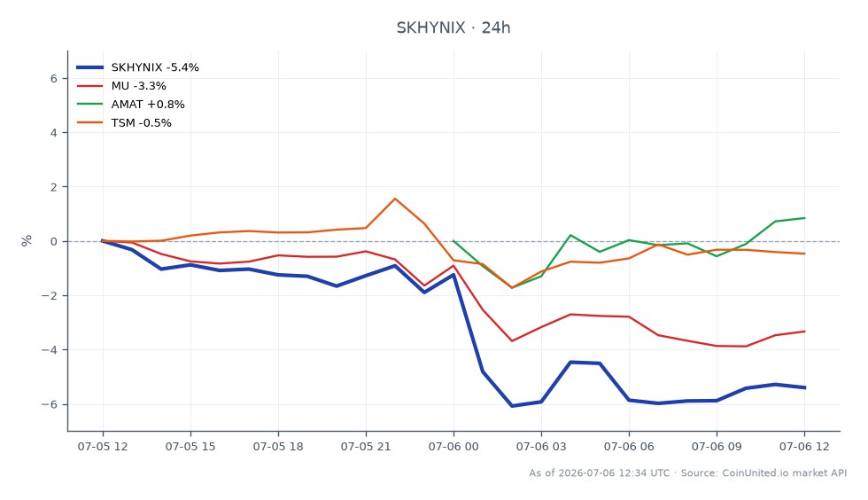Click the orange TSM line peak near 07-05 22
The image size is (868, 500).
pyautogui.click(x=395, y=199)
